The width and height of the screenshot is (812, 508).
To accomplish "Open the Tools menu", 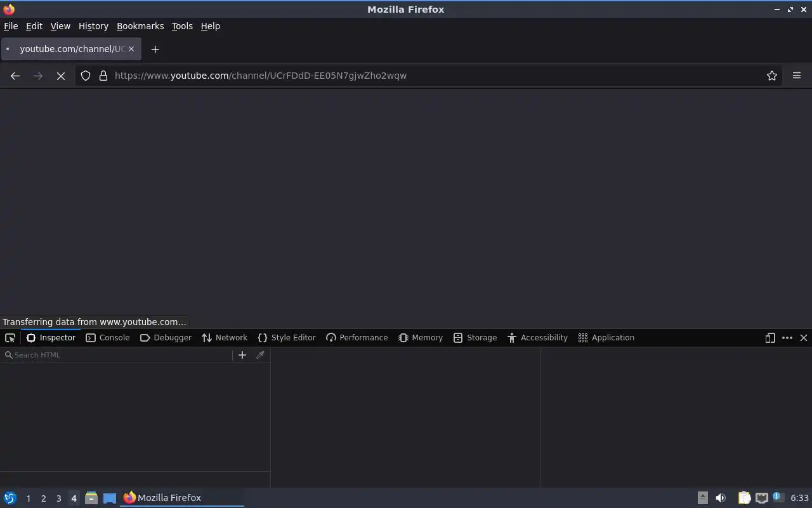I will pos(182,26).
